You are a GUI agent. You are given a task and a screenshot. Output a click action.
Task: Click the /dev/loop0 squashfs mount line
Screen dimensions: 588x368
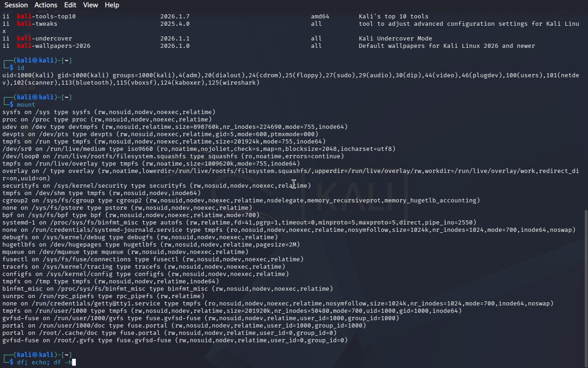click(173, 156)
